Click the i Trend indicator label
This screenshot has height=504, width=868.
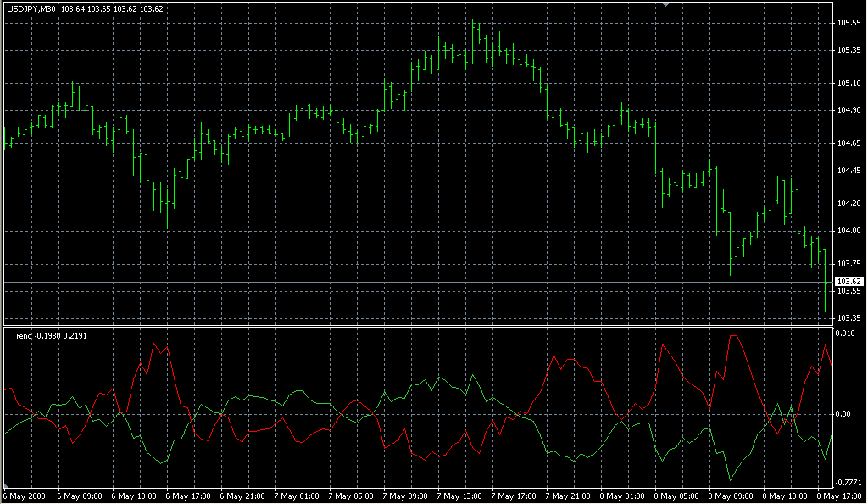click(21, 336)
